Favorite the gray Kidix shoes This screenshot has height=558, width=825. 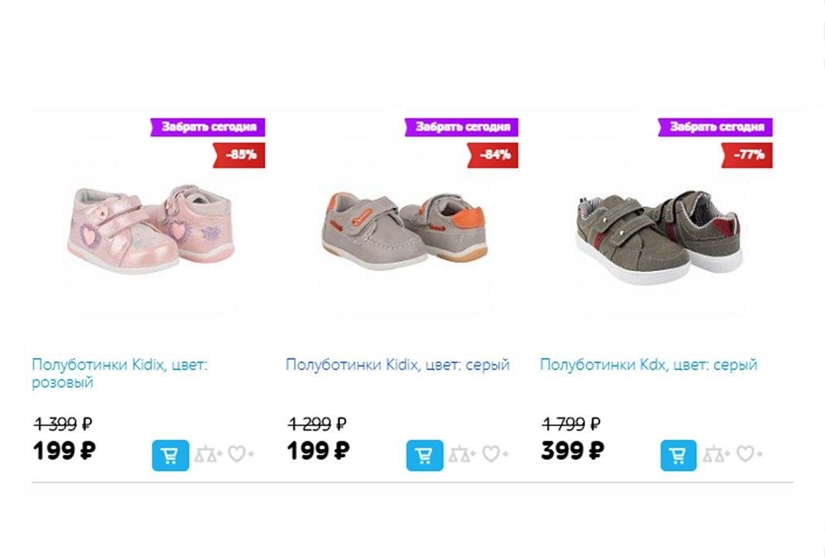click(x=493, y=455)
